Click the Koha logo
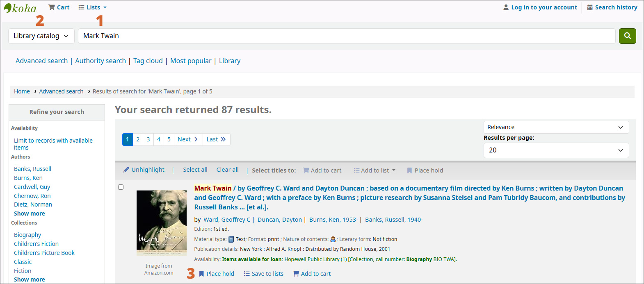The height and width of the screenshot is (284, 644). coord(20,8)
